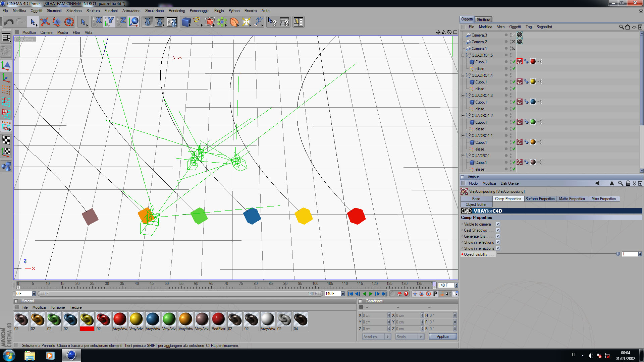Collapse the QUADRO1.5 tree group
The width and height of the screenshot is (644, 362).
coord(463,55)
